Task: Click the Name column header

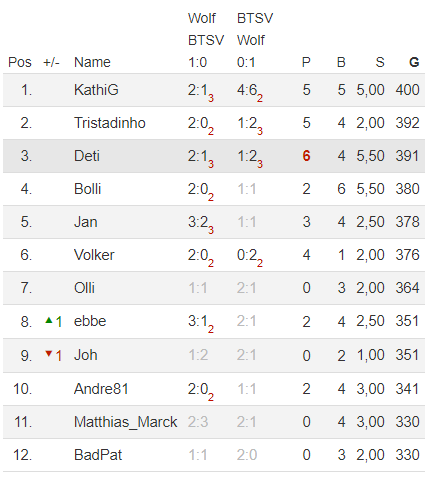Action: click(x=92, y=62)
